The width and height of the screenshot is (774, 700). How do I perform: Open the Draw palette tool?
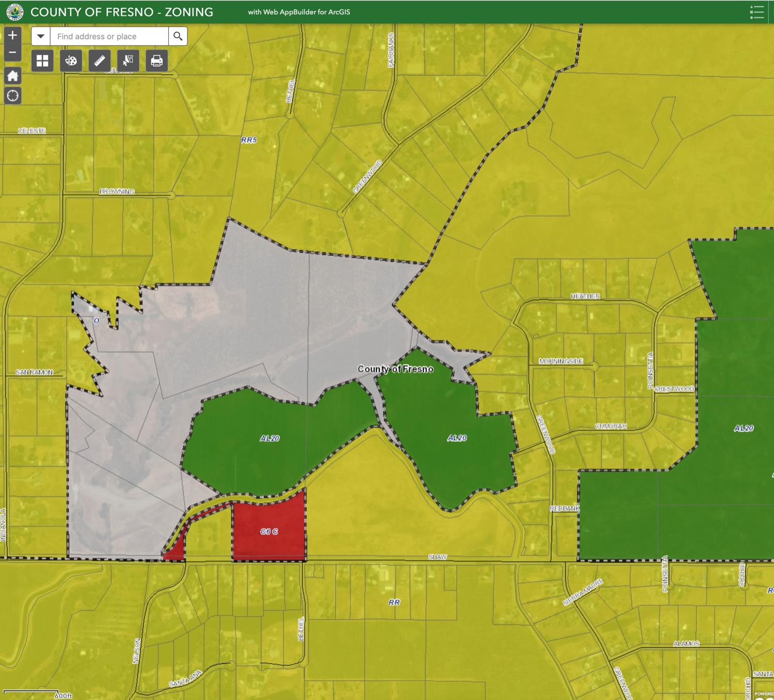71,61
